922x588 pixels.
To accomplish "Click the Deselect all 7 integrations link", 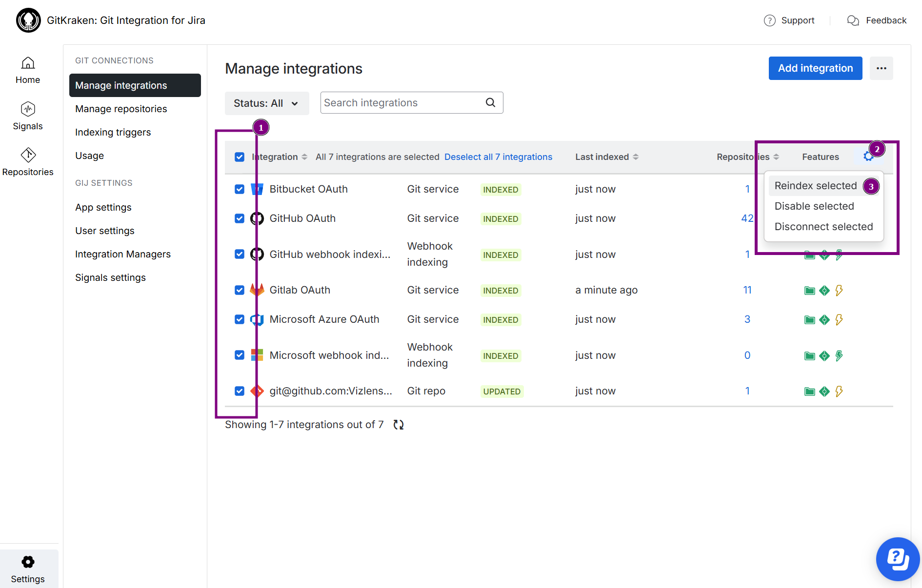I will click(498, 157).
